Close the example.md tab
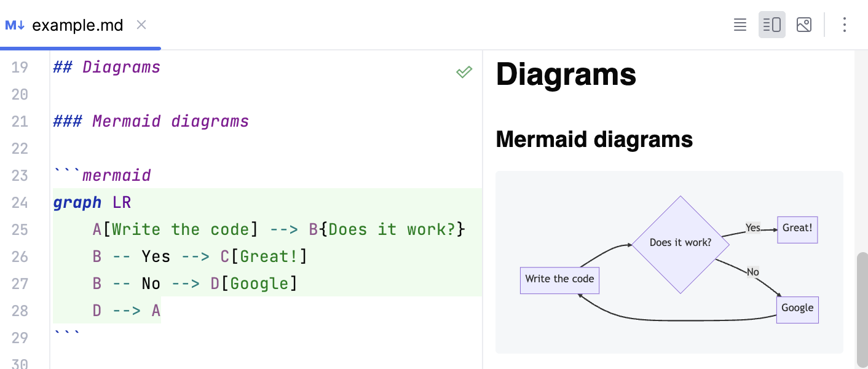 click(x=141, y=25)
